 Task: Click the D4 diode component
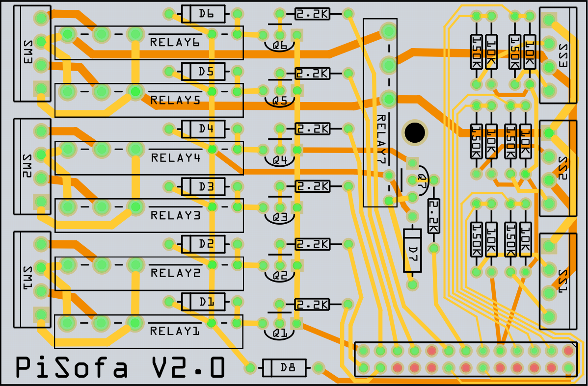(203, 129)
